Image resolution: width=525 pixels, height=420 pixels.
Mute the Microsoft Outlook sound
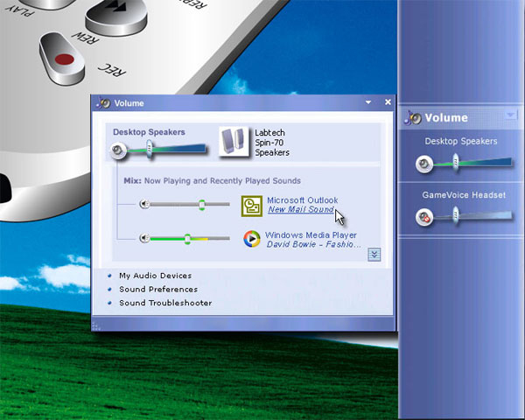pyautogui.click(x=144, y=204)
